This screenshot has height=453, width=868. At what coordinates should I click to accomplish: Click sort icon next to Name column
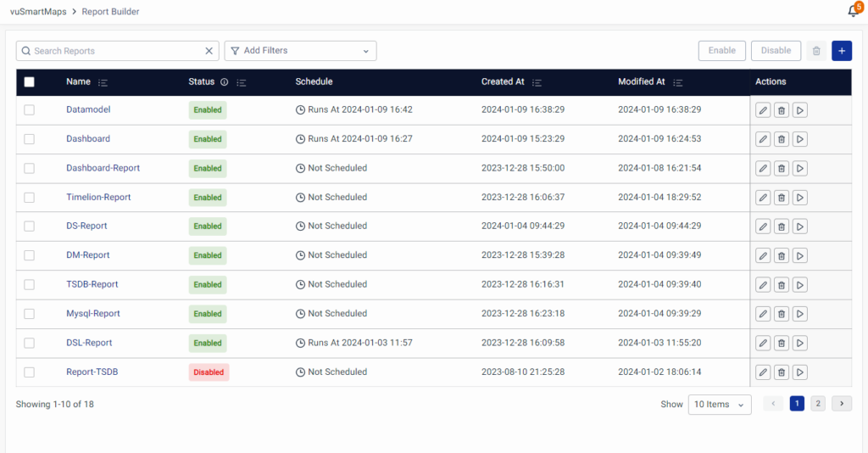(103, 82)
